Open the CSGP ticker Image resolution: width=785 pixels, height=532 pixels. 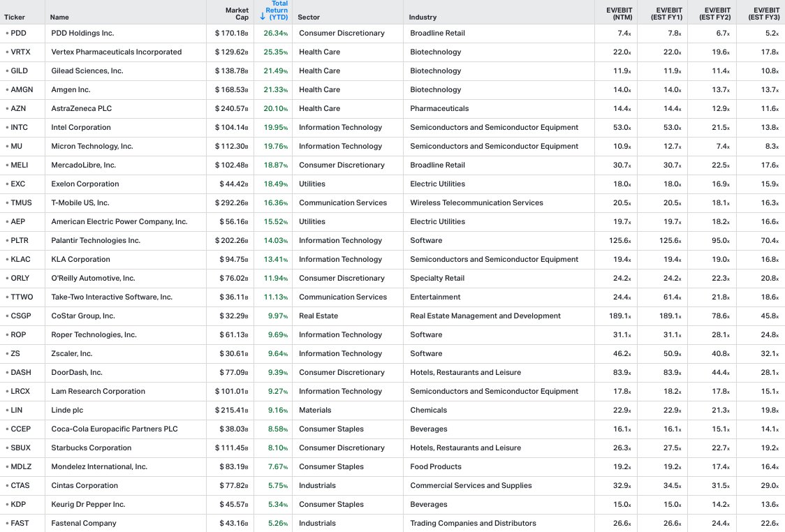coord(21,316)
